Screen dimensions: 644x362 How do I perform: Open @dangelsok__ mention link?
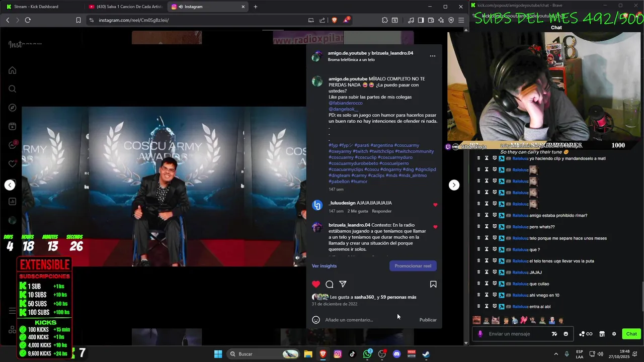tap(344, 109)
